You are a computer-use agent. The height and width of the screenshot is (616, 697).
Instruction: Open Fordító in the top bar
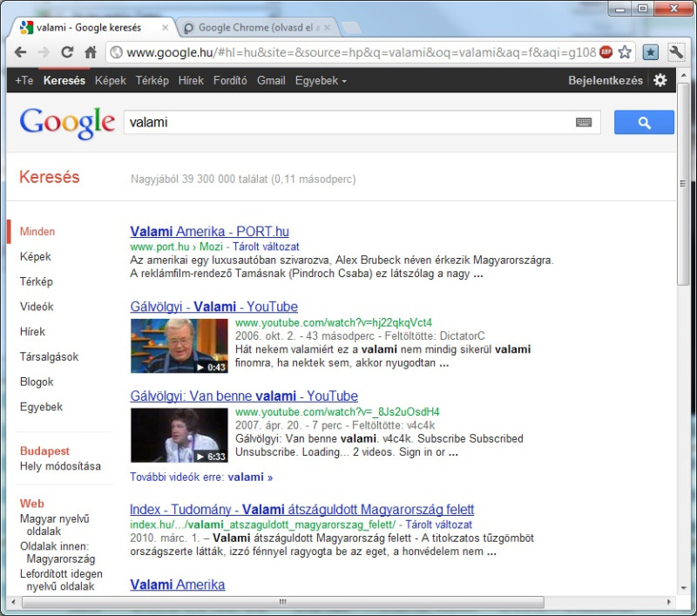[x=230, y=80]
